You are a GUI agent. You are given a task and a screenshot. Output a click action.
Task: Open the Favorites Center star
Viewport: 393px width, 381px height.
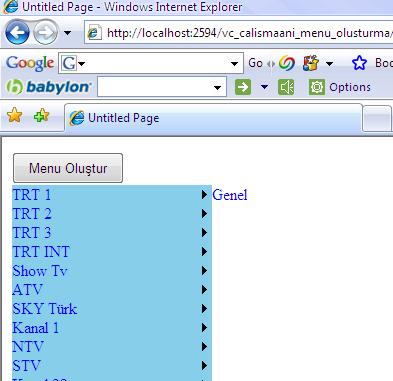(14, 116)
